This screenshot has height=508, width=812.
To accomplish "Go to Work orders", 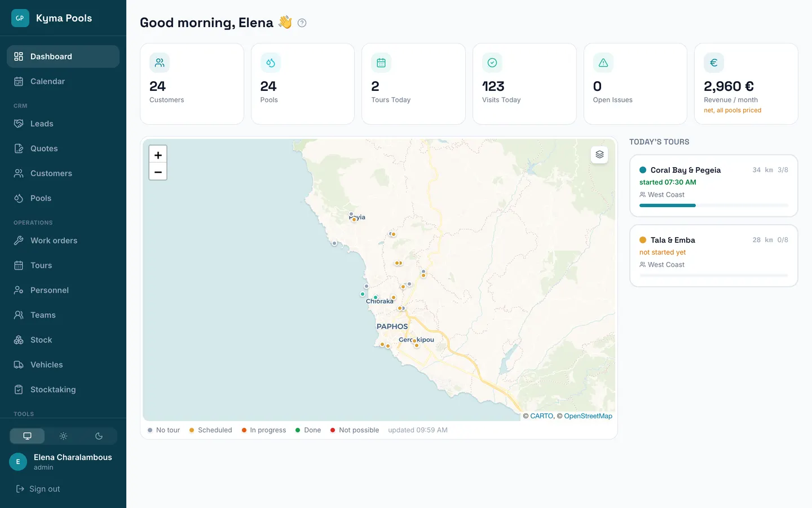I will click(63, 240).
